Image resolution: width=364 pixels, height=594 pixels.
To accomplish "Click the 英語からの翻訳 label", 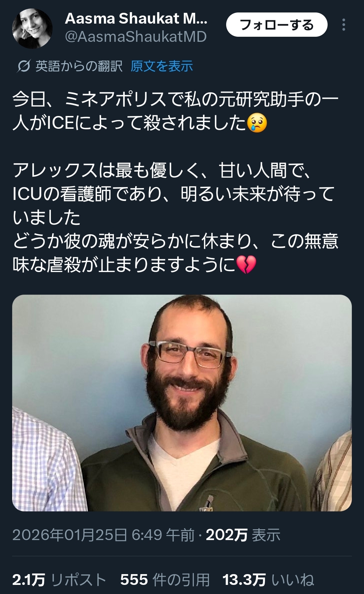I will tap(79, 66).
